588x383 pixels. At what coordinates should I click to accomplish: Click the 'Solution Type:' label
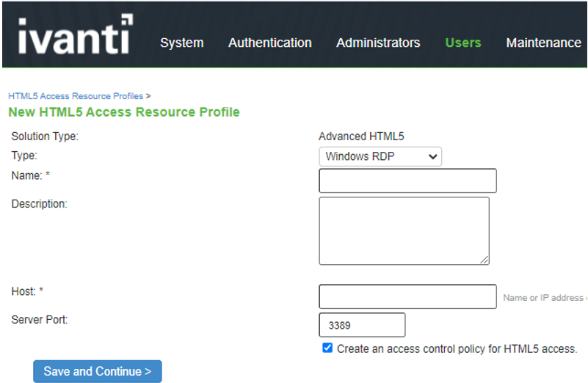coord(45,136)
